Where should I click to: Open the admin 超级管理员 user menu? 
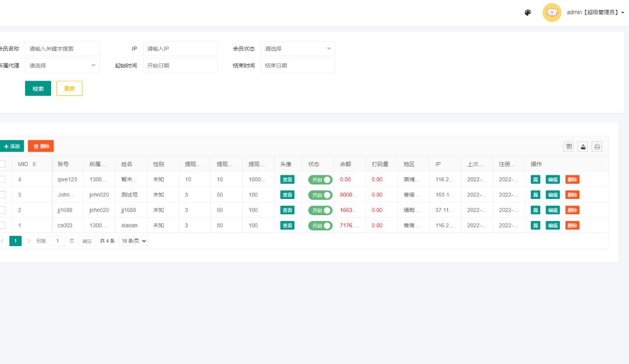[595, 13]
